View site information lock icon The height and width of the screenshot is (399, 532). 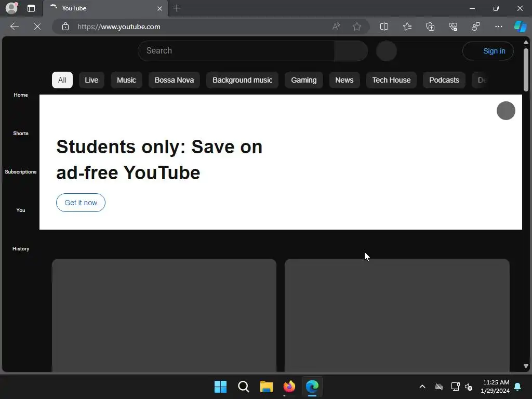65,26
